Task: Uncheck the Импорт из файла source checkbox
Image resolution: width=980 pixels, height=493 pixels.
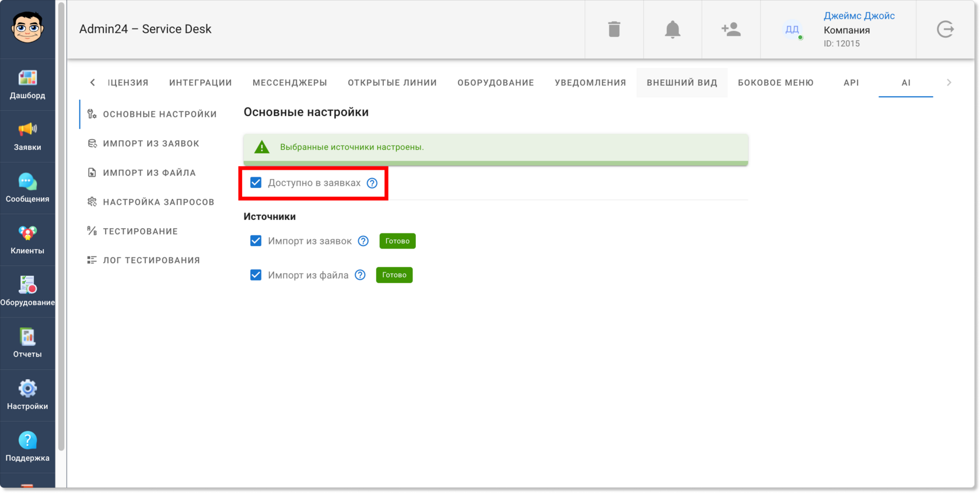Action: (x=256, y=275)
